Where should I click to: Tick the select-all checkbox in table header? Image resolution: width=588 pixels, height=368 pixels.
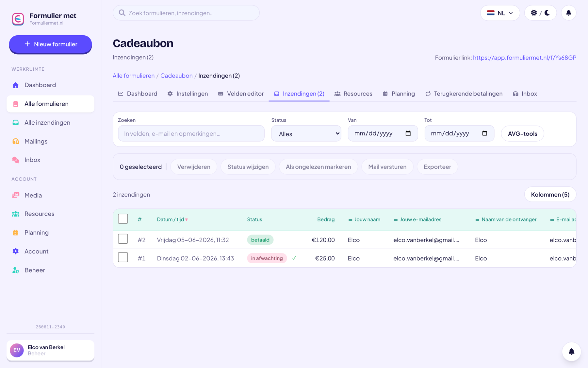pyautogui.click(x=123, y=219)
